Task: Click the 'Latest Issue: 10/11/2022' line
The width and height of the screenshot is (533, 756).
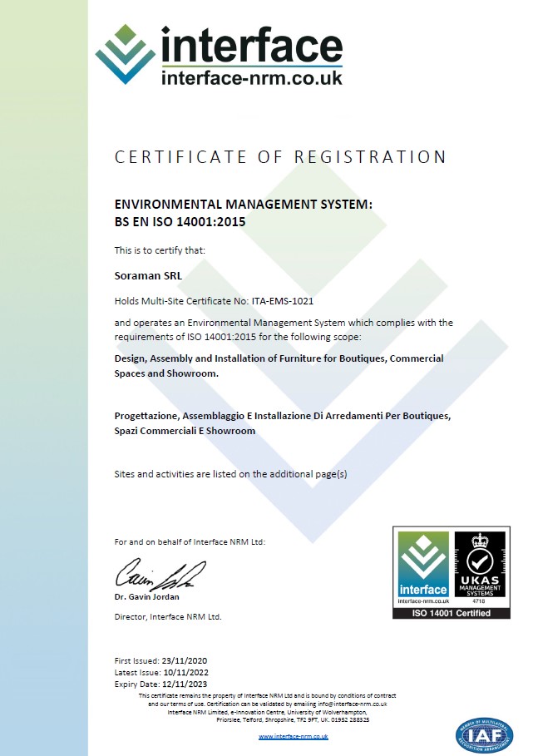Action: (x=161, y=673)
